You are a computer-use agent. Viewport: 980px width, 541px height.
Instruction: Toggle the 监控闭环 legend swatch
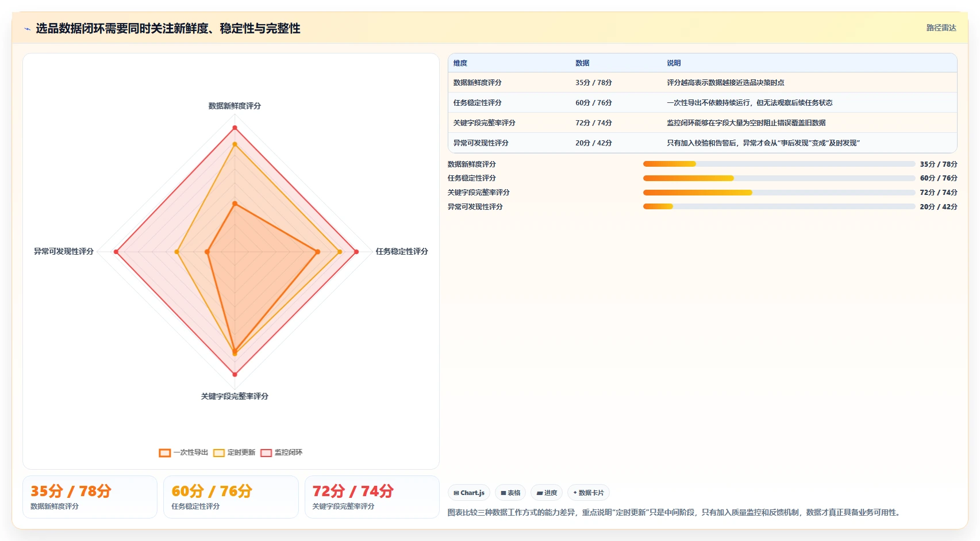point(266,453)
